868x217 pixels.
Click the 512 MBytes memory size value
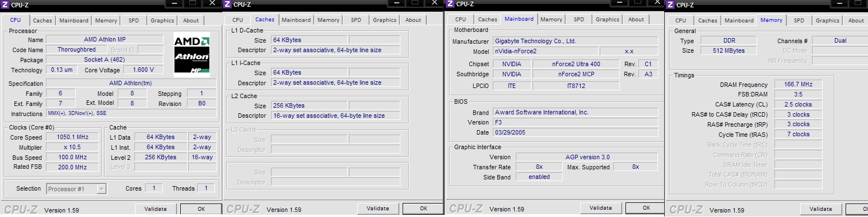728,51
